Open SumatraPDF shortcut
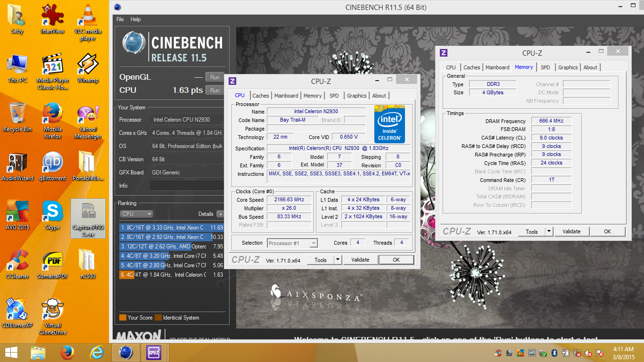 coord(53,264)
